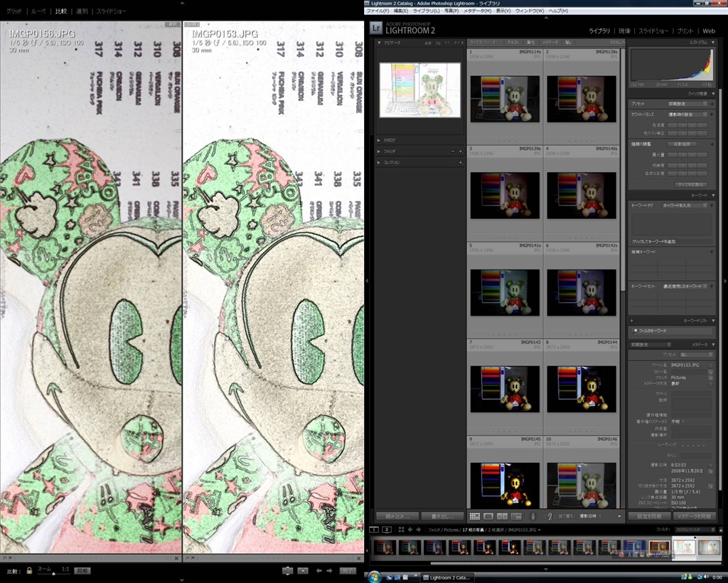Open the ファイル(F) menu
This screenshot has height=583, width=728.
378,11
